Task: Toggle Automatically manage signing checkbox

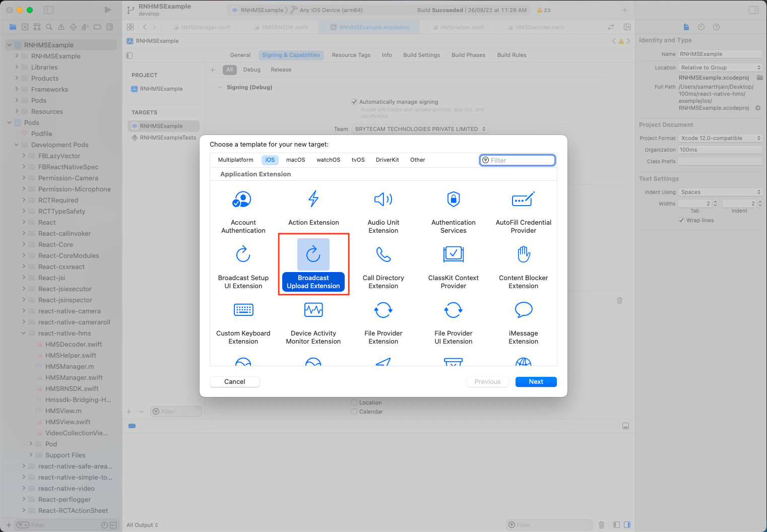Action: coord(354,102)
